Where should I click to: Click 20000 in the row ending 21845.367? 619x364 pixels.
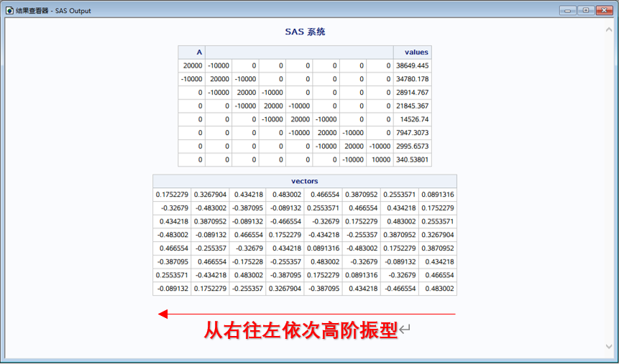(x=272, y=106)
